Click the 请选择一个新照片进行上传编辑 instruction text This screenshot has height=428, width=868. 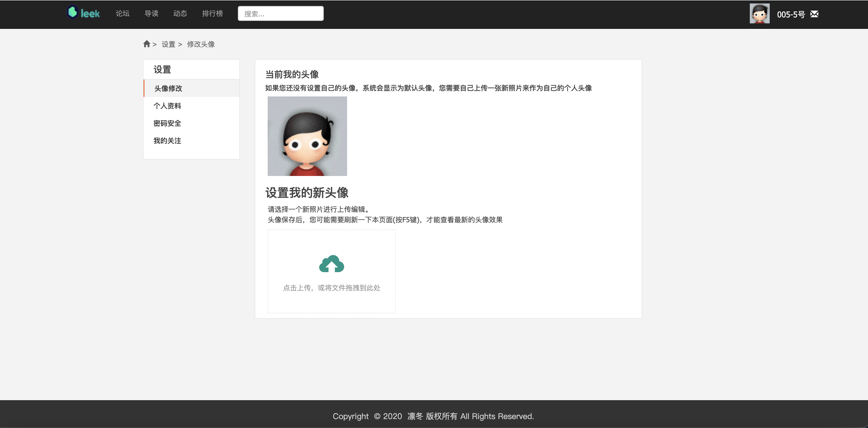click(x=318, y=210)
